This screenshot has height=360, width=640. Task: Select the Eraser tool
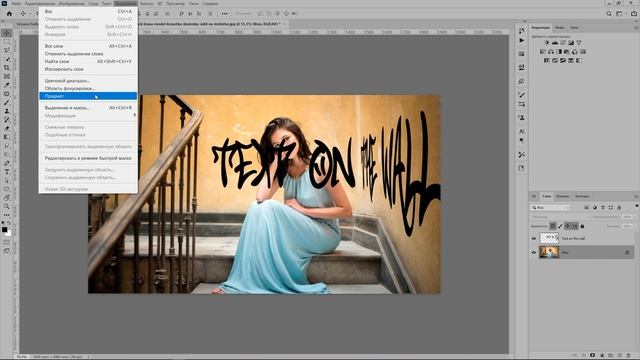[x=7, y=128]
